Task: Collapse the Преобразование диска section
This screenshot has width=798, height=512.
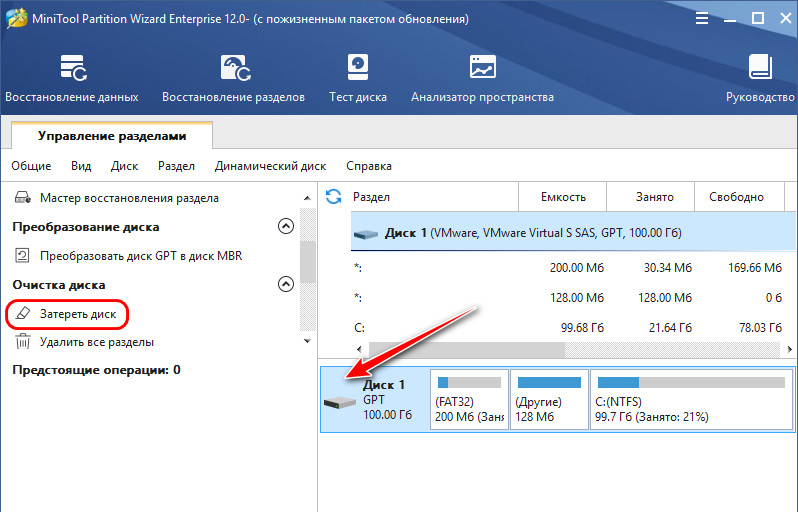Action: [x=286, y=226]
